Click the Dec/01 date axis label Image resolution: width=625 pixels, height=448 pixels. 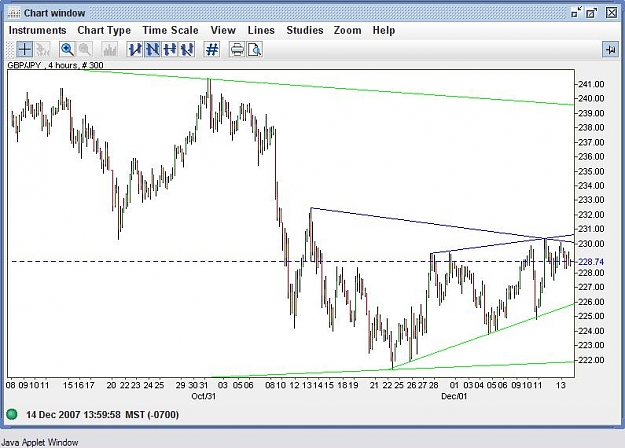[x=454, y=396]
